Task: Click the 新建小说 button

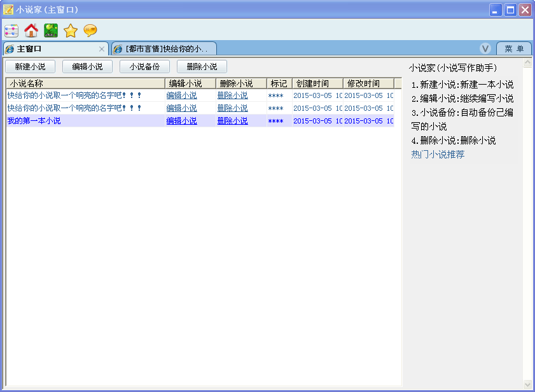Action: 30,67
